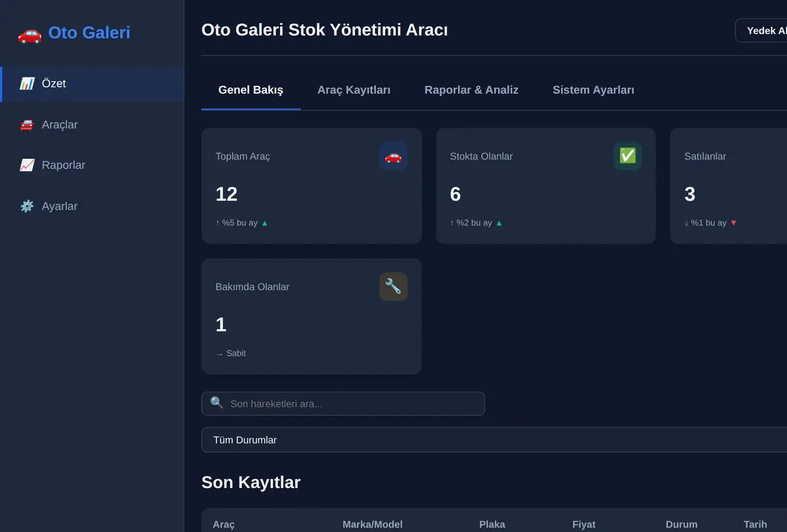The image size is (787, 532).
Task: Click the Araçlar car icon in sidebar
Action: pos(27,125)
